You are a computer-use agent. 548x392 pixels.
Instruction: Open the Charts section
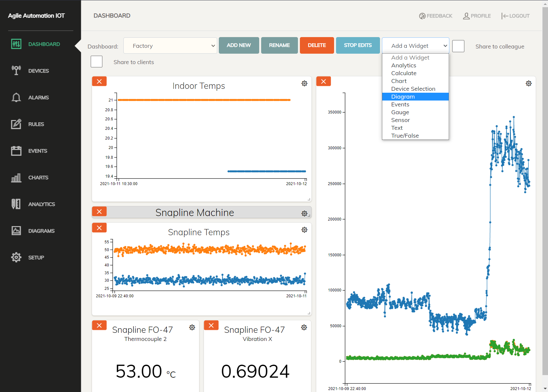pos(38,177)
